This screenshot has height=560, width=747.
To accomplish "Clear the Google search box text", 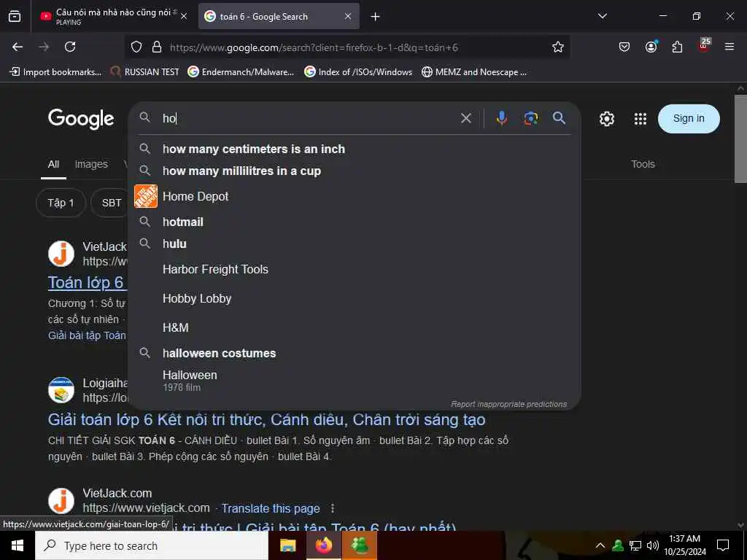I will click(x=466, y=118).
